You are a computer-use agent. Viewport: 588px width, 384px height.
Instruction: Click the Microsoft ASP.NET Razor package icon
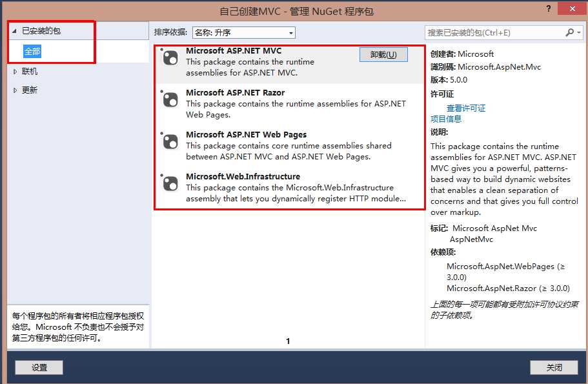[x=170, y=100]
